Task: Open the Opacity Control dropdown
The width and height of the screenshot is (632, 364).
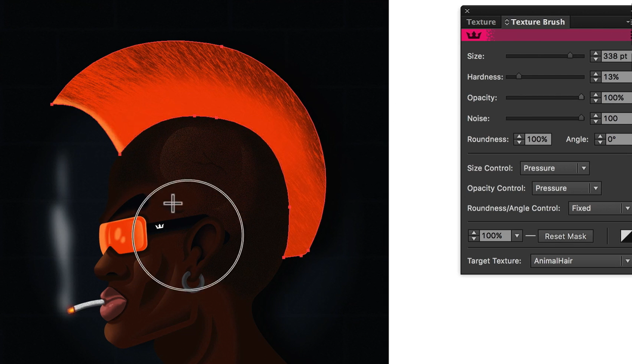Action: (x=566, y=188)
